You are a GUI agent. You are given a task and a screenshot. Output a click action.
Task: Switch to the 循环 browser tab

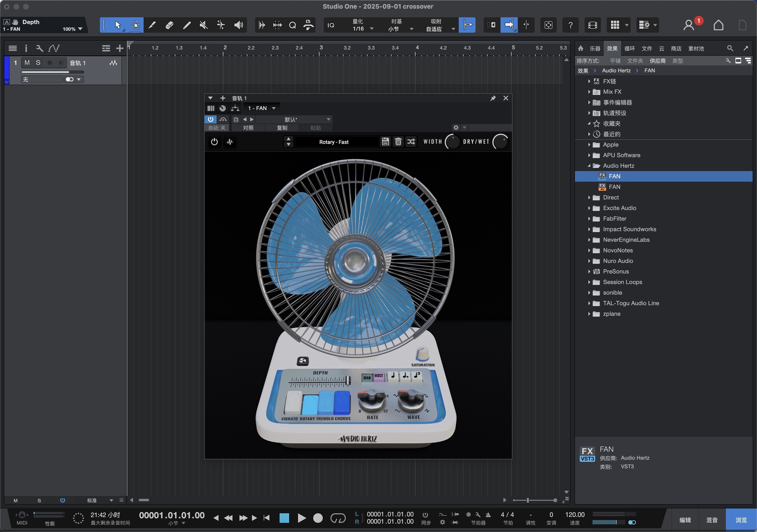tap(630, 49)
